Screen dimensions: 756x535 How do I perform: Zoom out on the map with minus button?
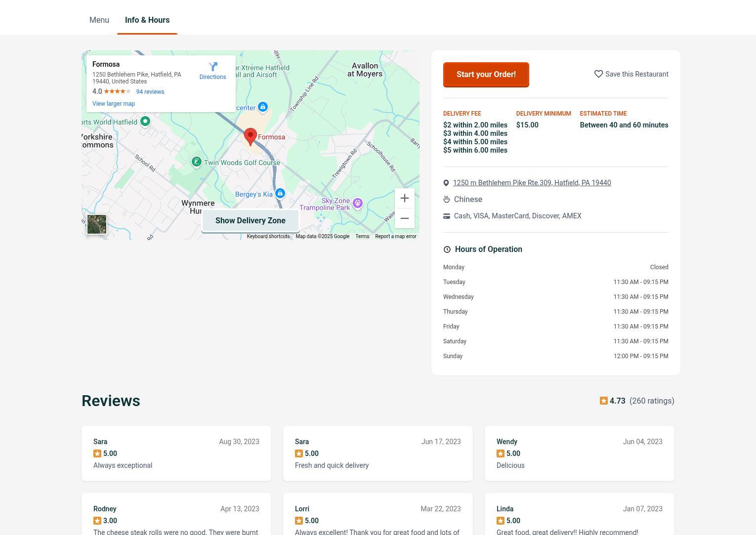(x=404, y=218)
